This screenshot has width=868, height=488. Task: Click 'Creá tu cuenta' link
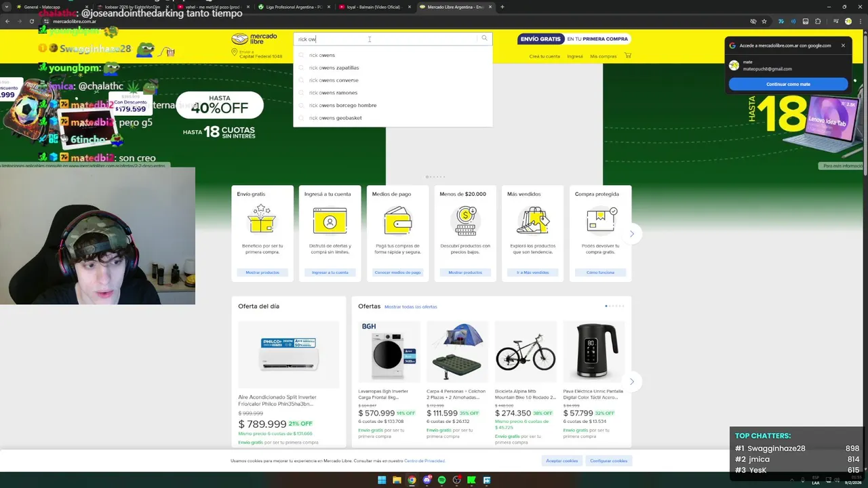tap(545, 56)
